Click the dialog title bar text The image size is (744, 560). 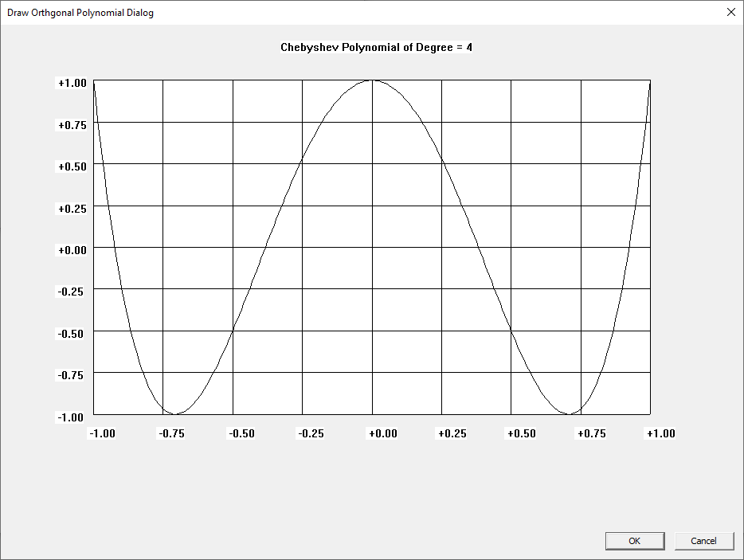(80, 13)
